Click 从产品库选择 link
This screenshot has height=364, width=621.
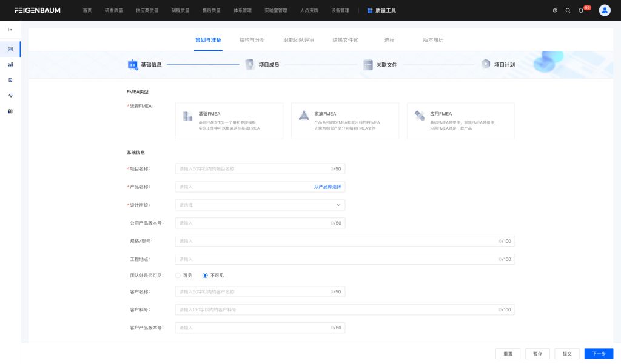[327, 187]
